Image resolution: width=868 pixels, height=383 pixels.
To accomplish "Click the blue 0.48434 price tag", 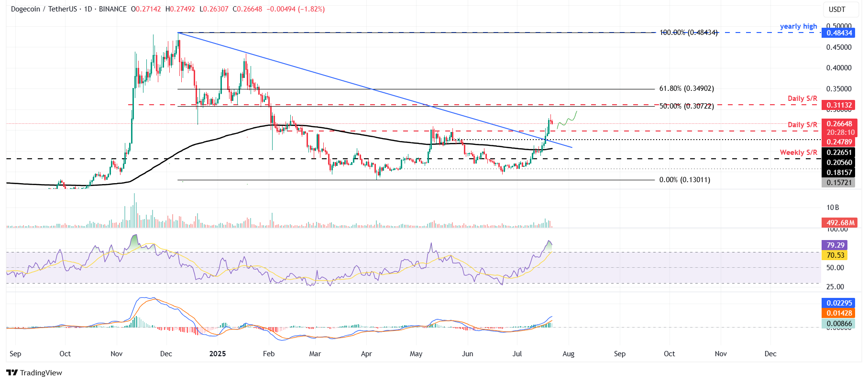I will click(839, 33).
